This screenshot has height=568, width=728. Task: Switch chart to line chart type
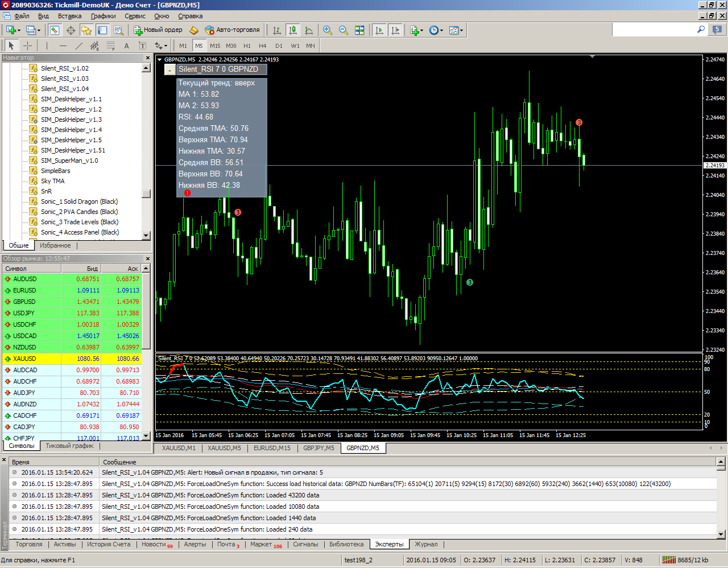click(308, 30)
